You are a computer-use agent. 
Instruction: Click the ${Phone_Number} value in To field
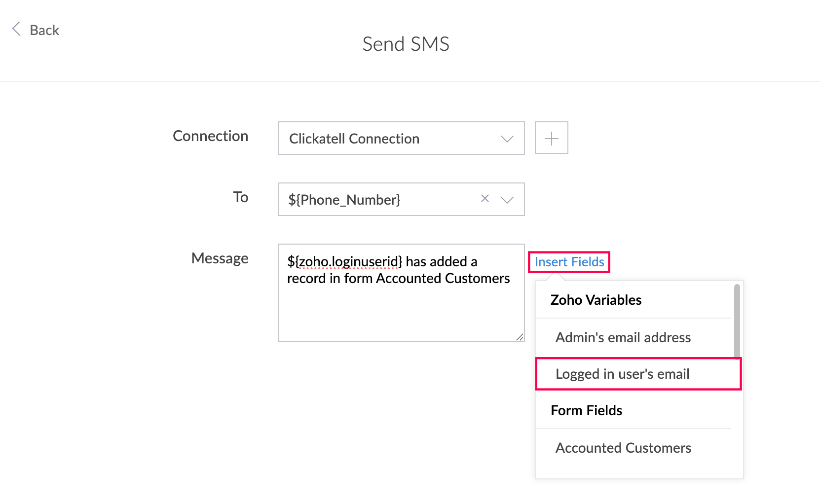(344, 200)
